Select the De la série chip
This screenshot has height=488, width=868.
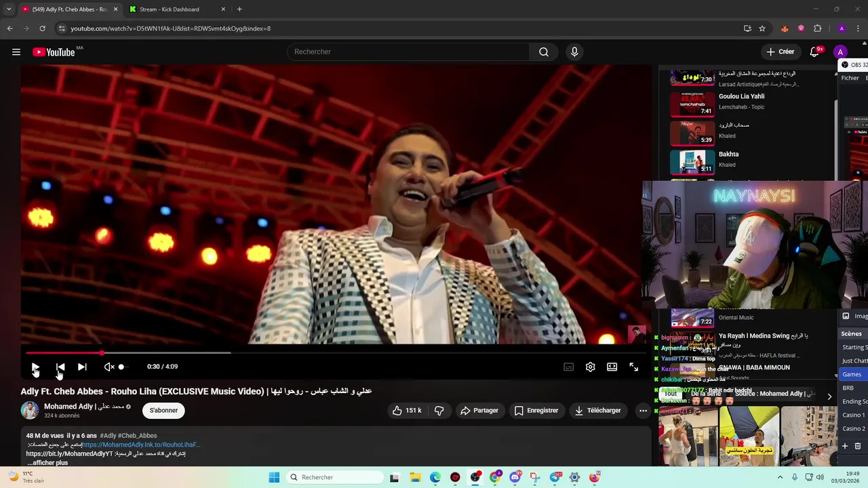[706, 394]
